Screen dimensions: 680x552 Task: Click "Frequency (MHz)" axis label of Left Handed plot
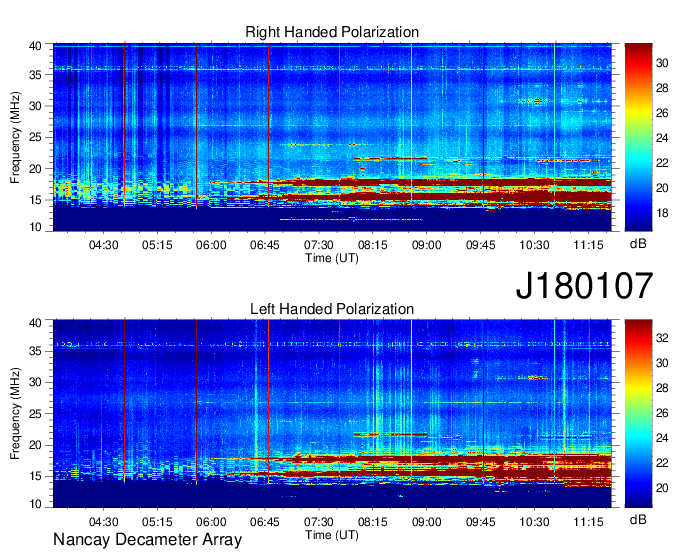(x=15, y=414)
